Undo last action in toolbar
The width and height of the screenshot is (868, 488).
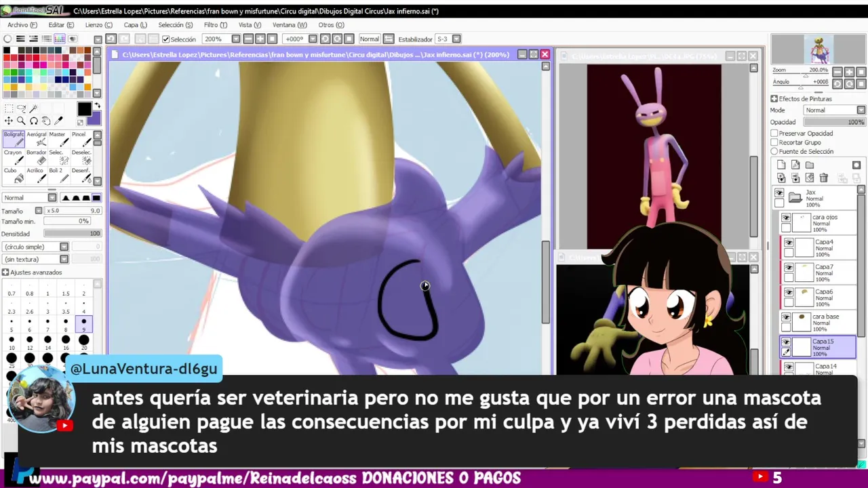[x=111, y=39]
